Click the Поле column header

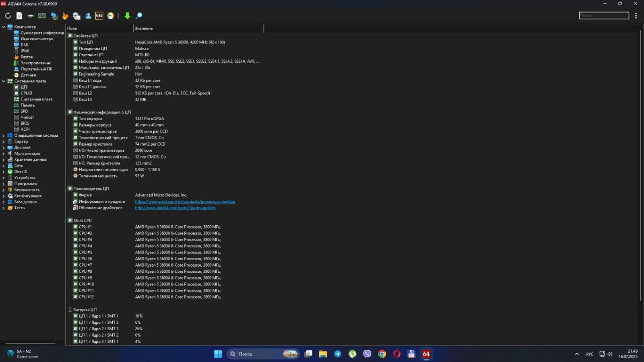pyautogui.click(x=99, y=29)
